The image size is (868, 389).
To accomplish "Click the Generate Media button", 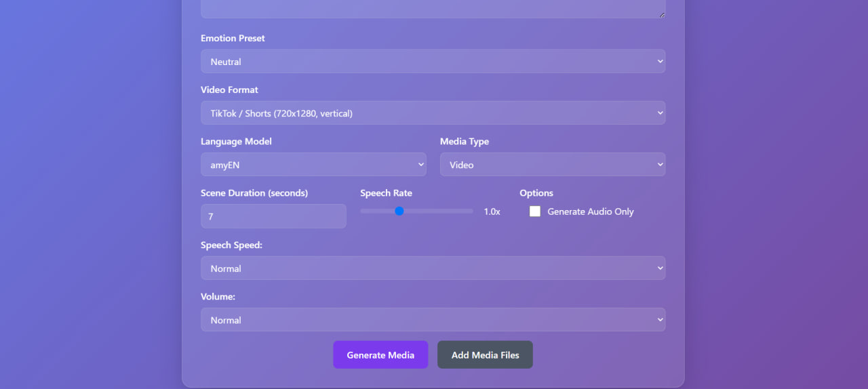I will [x=380, y=354].
